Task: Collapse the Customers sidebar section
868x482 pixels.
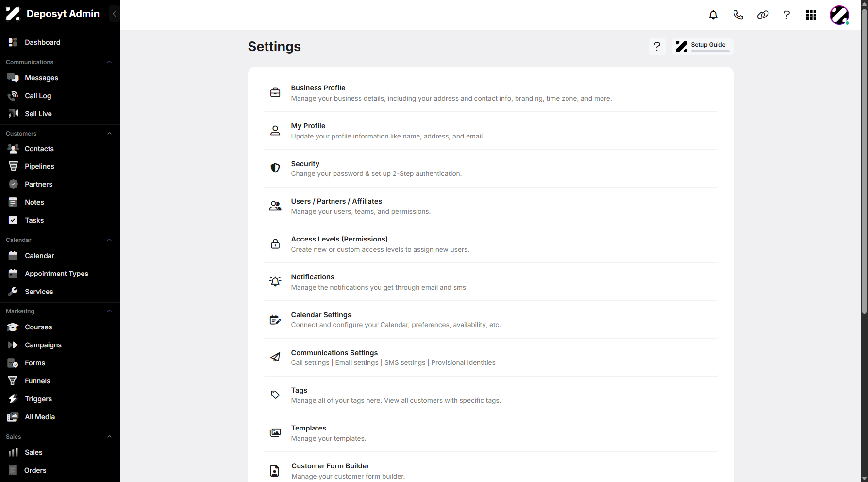Action: pos(109,134)
